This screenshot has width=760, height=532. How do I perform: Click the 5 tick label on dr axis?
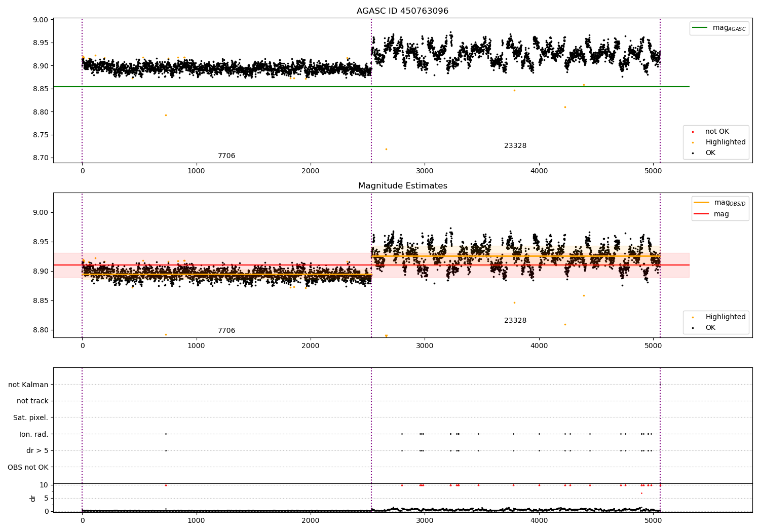[x=47, y=499]
